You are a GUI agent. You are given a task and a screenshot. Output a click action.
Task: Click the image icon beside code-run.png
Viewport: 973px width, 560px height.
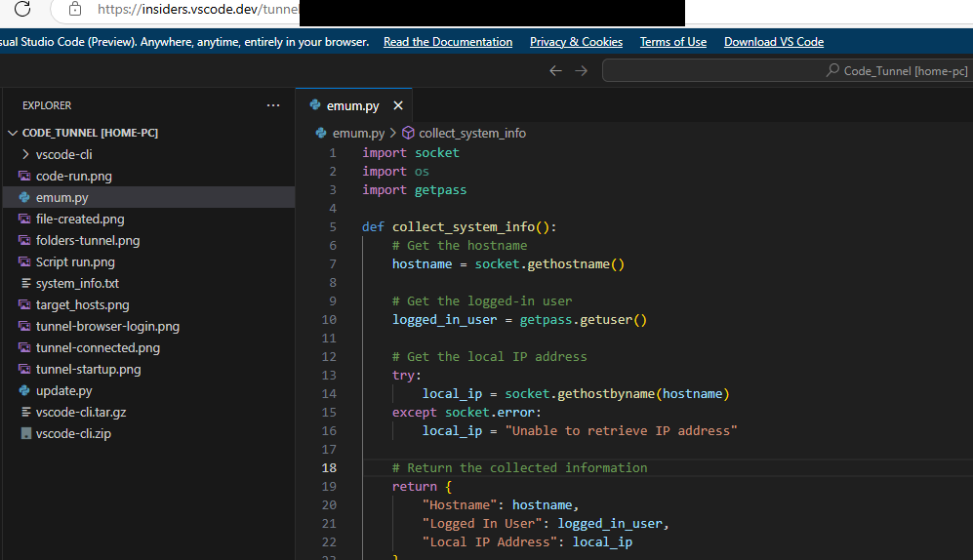pyautogui.click(x=24, y=177)
